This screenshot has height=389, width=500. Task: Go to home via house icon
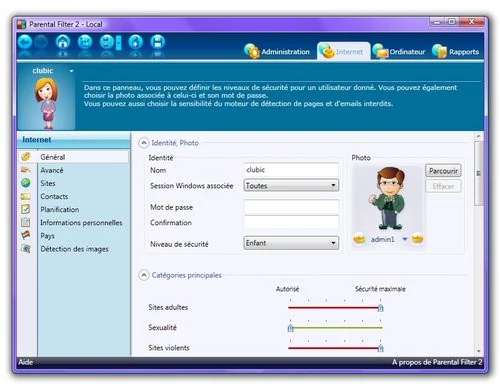pos(63,42)
